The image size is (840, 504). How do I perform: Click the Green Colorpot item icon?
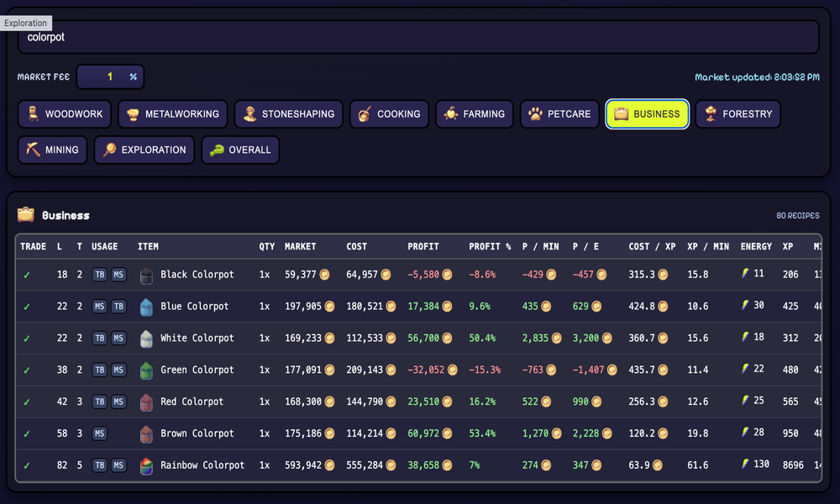[146, 370]
